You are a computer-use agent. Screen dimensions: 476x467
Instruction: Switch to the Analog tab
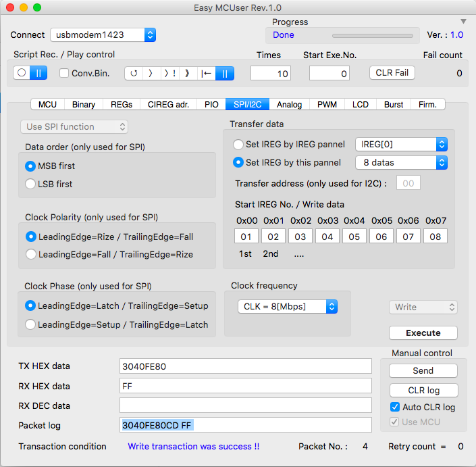tap(289, 105)
